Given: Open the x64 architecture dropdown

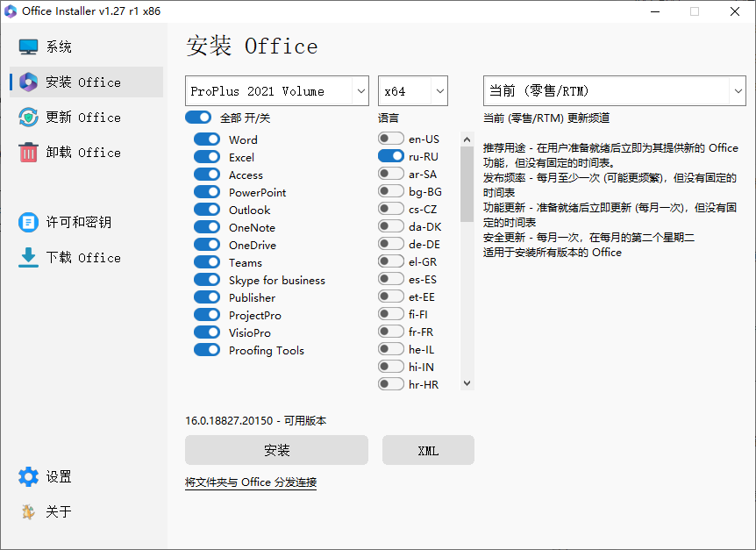Looking at the screenshot, I should pos(412,90).
